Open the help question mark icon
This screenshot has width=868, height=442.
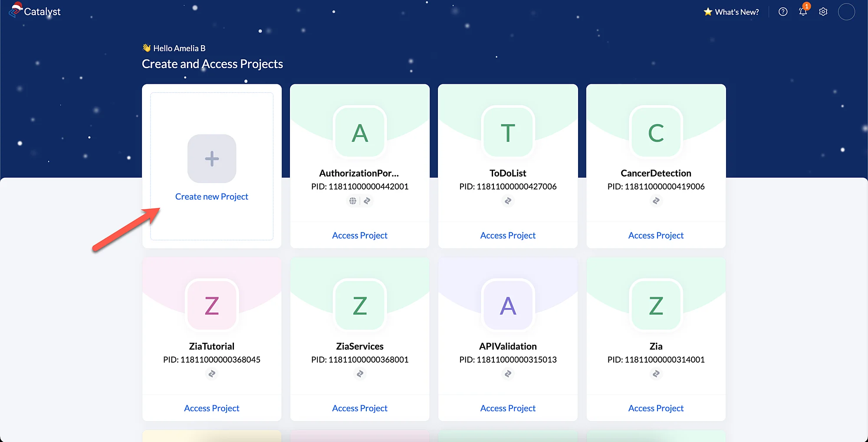(x=783, y=12)
